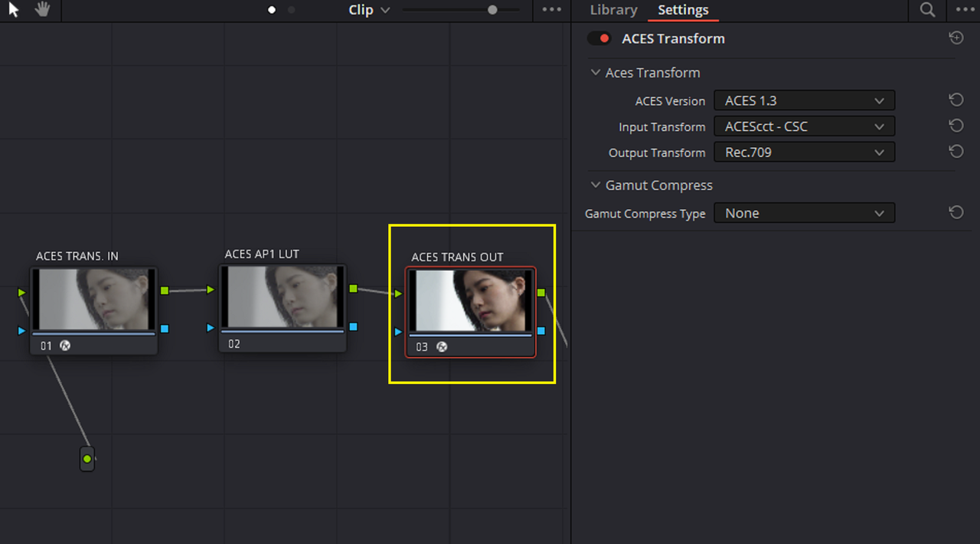Select the arrow pointer tool
980x544 pixels.
[x=14, y=10]
